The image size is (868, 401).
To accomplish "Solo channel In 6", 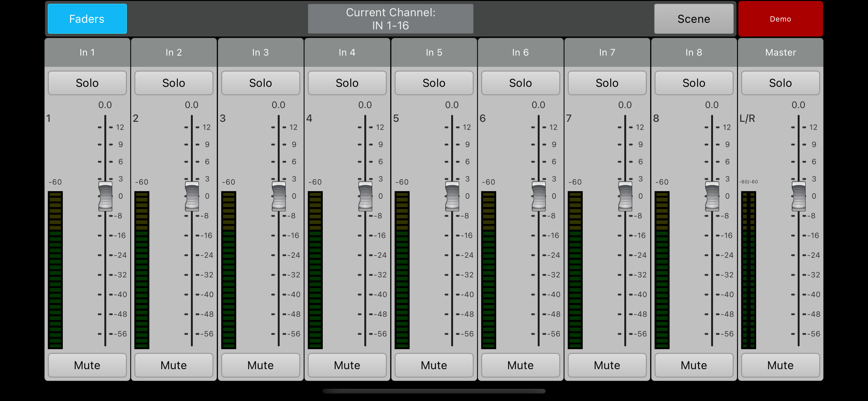I will (521, 83).
